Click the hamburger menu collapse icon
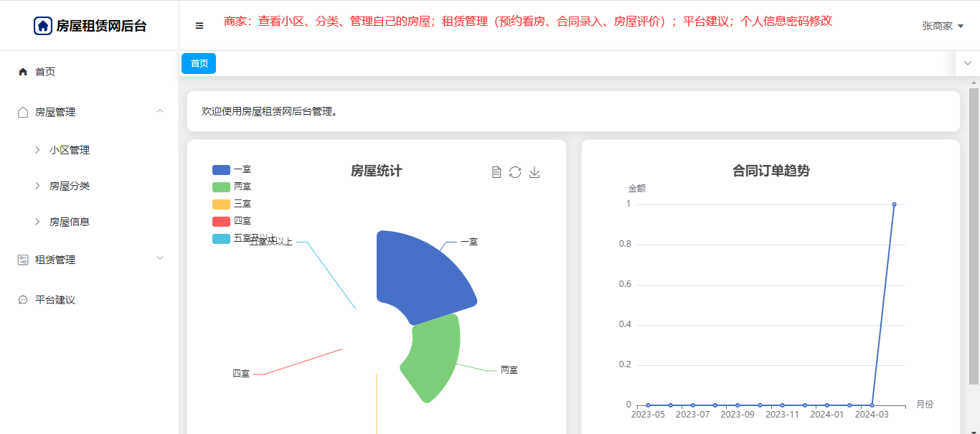This screenshot has width=980, height=434. click(x=199, y=26)
